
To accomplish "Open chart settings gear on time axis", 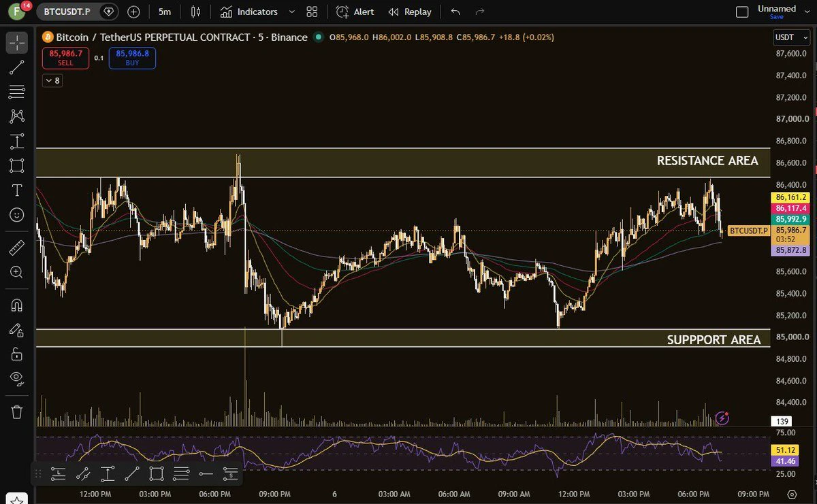I will 792,494.
